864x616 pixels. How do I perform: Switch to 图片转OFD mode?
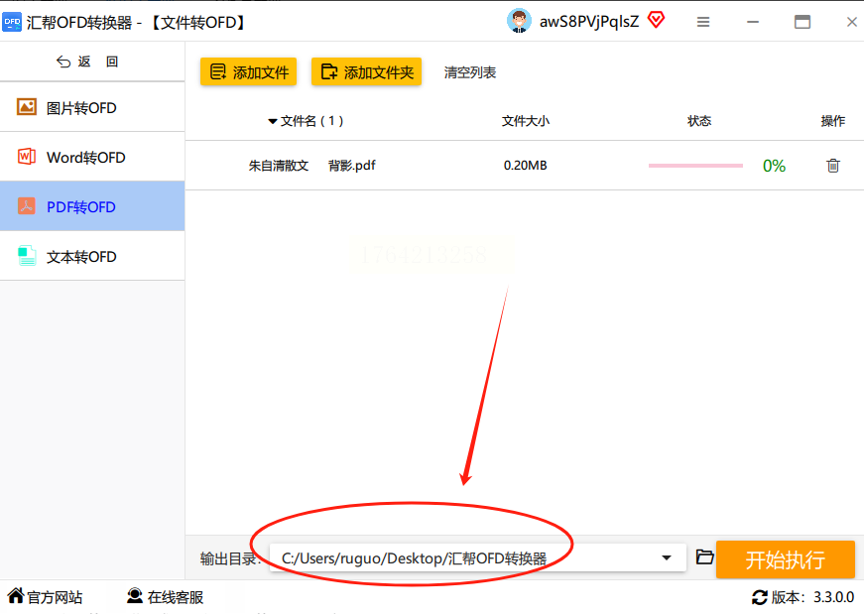coord(92,107)
